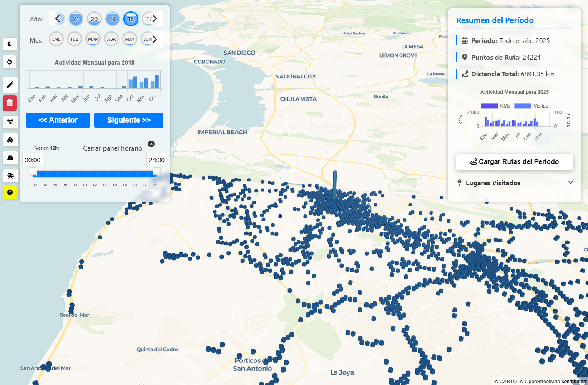588x385 pixels.
Task: Click the stacked cubes icon
Action: click(x=10, y=140)
